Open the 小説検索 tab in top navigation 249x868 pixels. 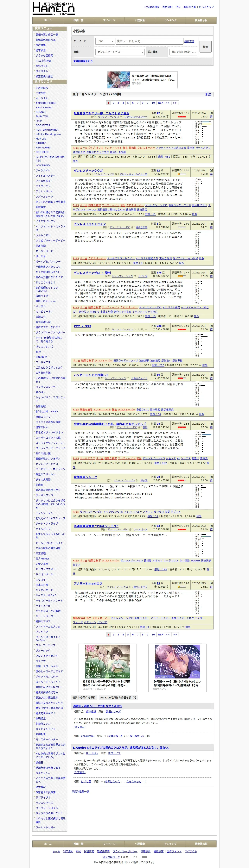click(140, 20)
